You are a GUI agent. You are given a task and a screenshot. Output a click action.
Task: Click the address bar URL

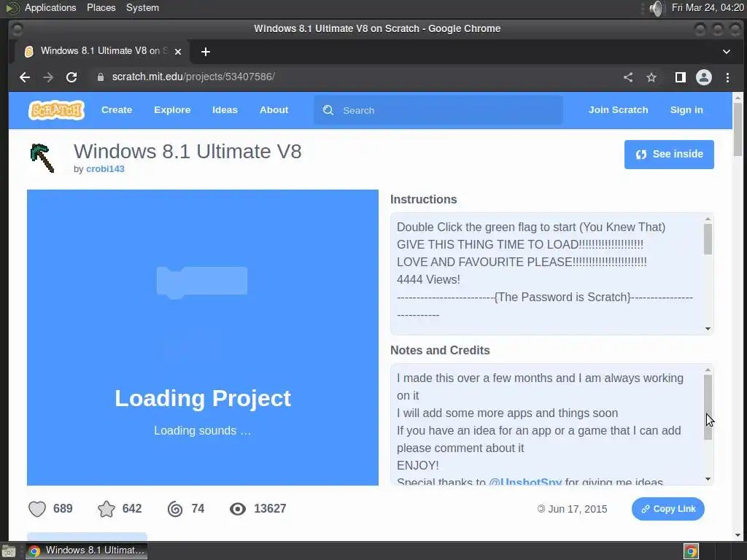[x=193, y=77]
